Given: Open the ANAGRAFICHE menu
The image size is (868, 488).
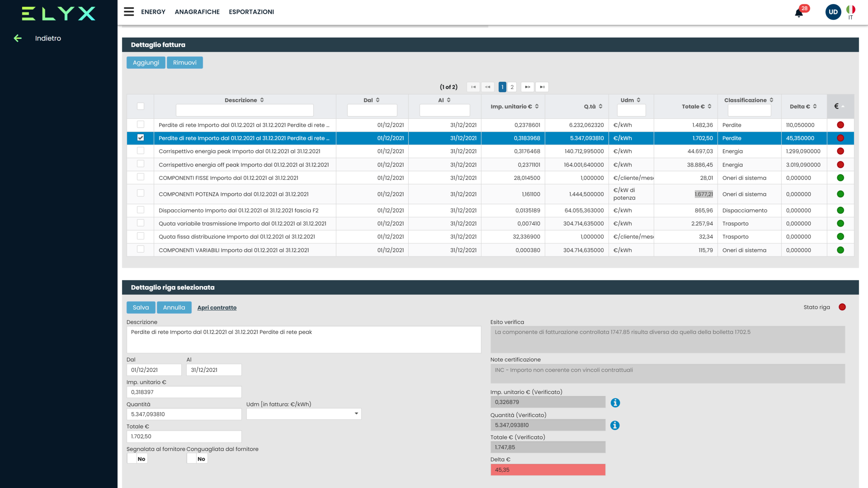Looking at the screenshot, I should click(x=197, y=12).
